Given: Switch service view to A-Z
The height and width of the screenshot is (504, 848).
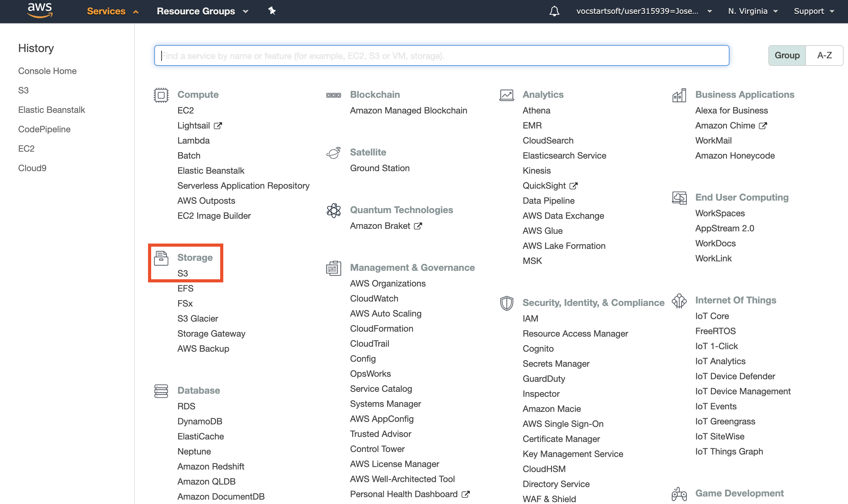Looking at the screenshot, I should (824, 55).
